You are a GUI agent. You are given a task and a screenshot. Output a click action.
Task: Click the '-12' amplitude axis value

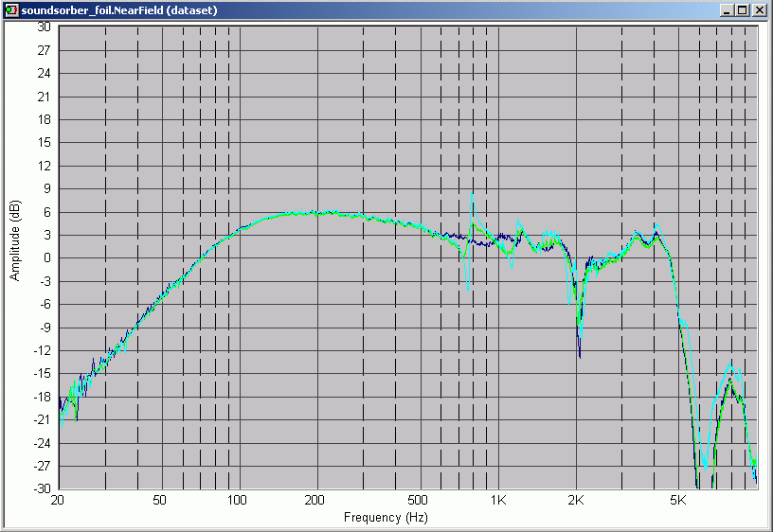click(42, 350)
